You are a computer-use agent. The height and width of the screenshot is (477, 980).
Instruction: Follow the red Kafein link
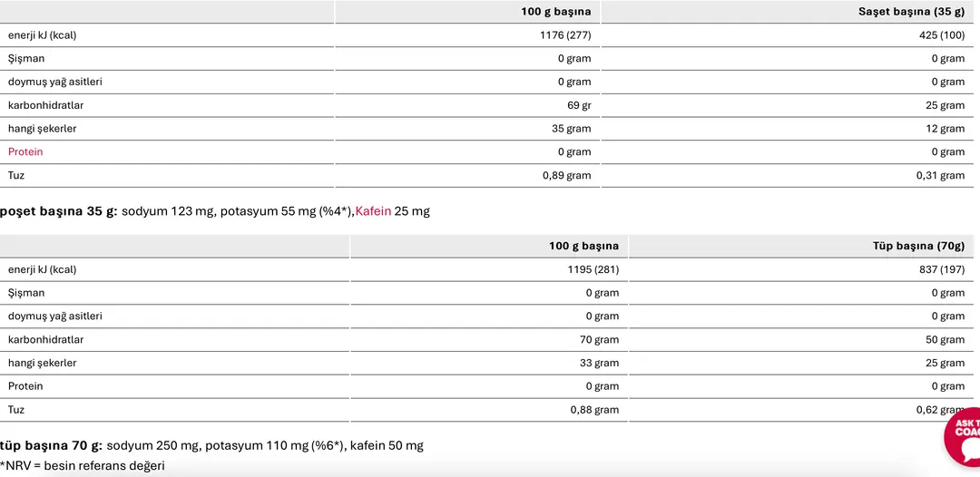[x=373, y=211]
